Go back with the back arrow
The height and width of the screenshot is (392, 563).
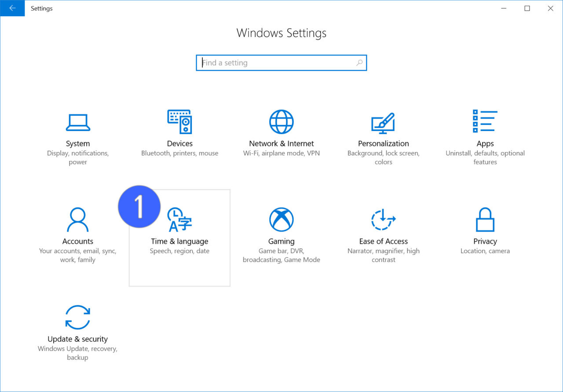[x=12, y=8]
